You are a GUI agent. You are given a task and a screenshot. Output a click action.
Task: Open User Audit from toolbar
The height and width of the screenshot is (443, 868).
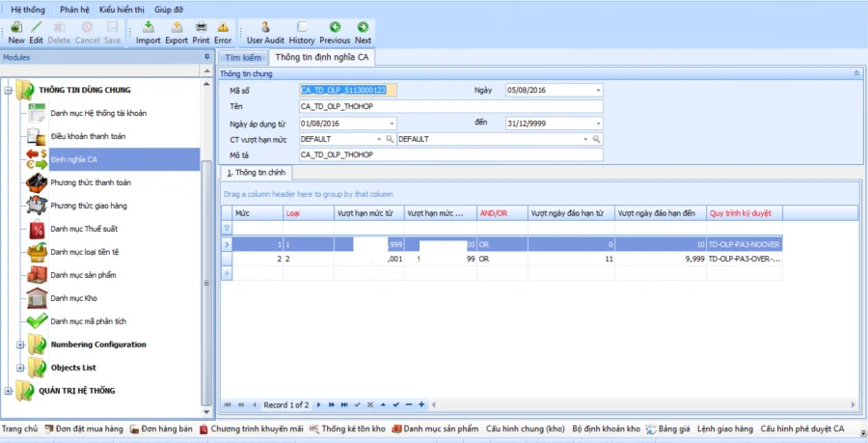[x=265, y=33]
